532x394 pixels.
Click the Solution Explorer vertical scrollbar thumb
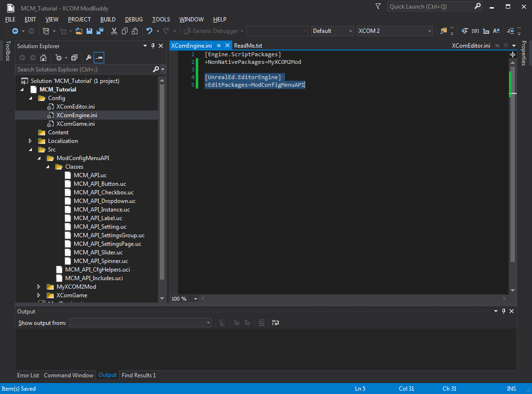coord(162,182)
